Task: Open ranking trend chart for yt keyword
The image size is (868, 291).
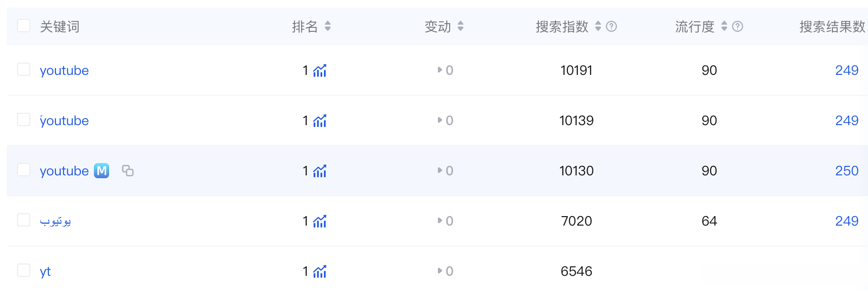Action: 320,272
